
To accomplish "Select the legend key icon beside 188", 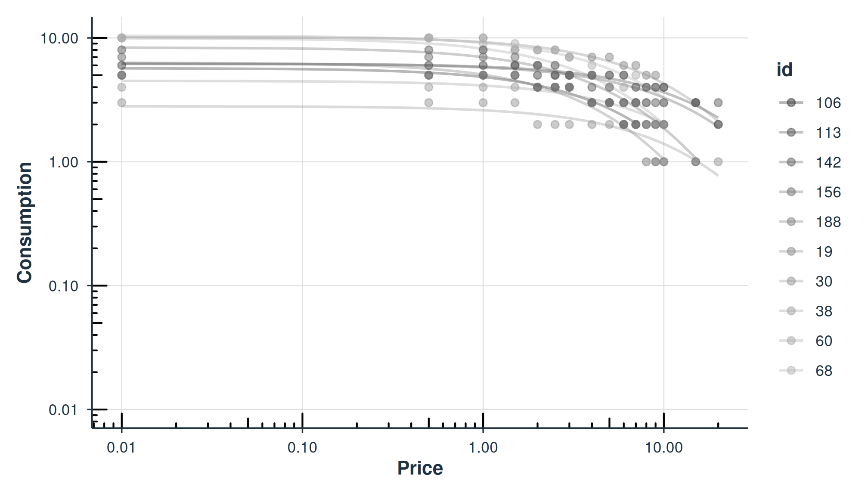I will 791,222.
